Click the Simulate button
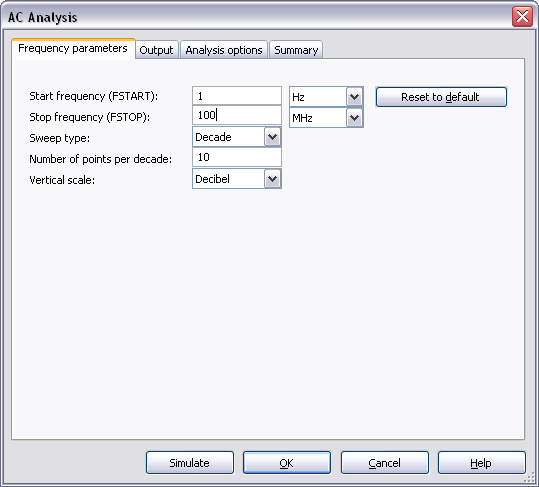Image resolution: width=539 pixels, height=487 pixels. [190, 463]
